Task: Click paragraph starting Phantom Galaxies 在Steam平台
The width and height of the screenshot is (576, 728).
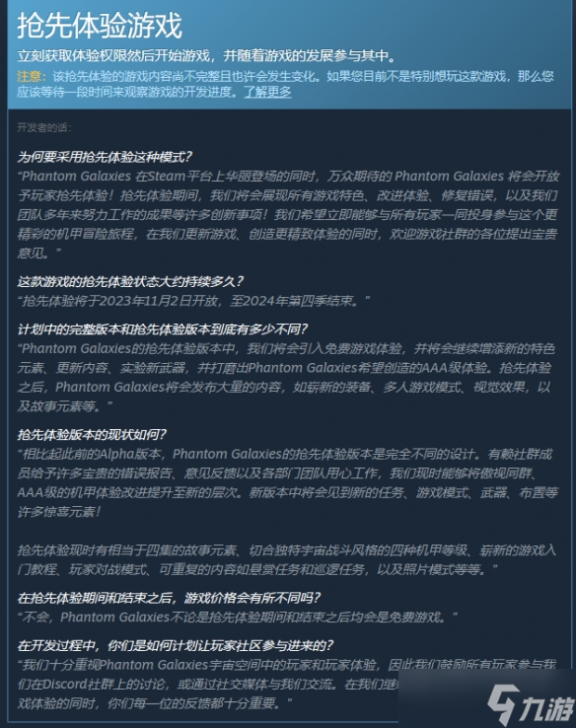Action: click(x=288, y=214)
